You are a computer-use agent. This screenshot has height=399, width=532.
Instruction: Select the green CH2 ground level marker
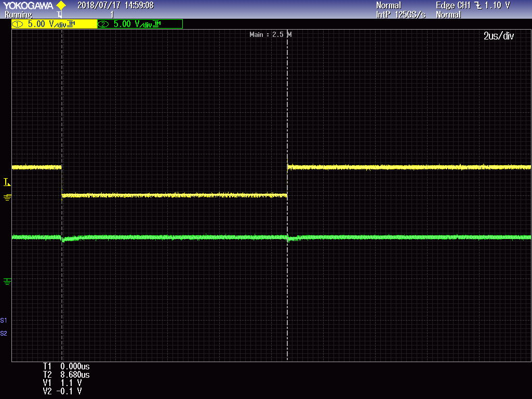point(7,281)
